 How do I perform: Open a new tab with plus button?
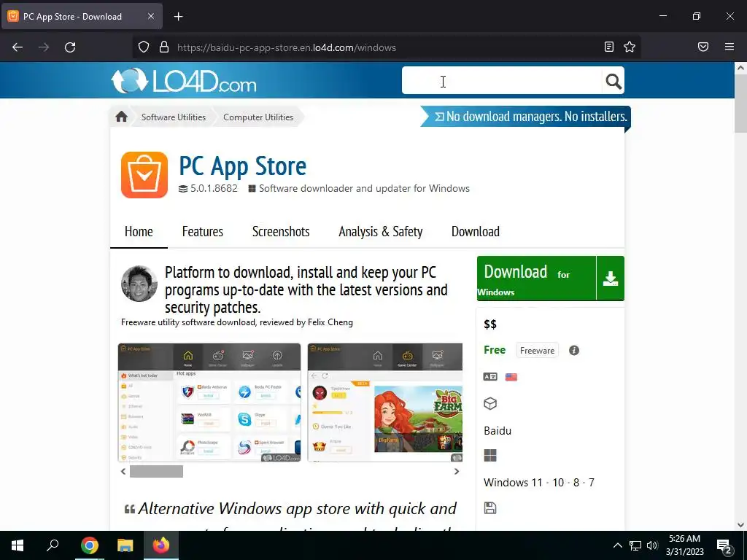click(178, 17)
